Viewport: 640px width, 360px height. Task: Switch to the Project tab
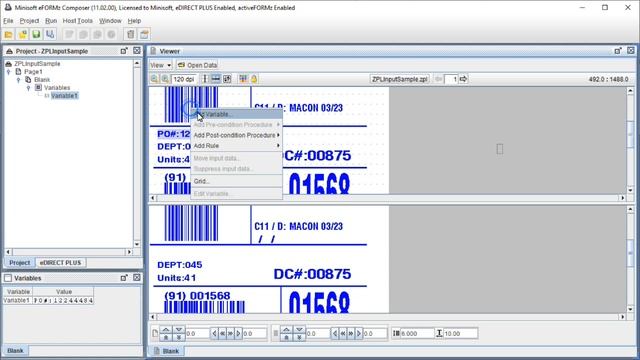(x=20, y=263)
